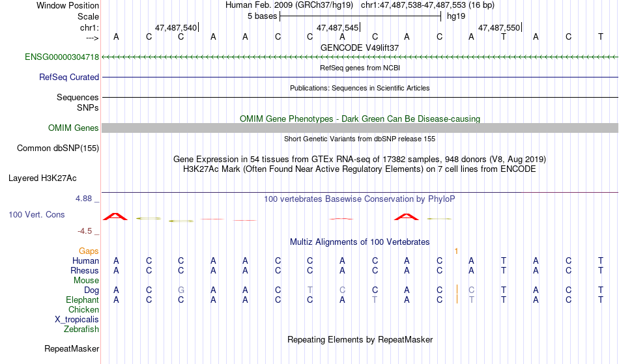619x364 pixels.
Task: Click OMIM Gene Phenotypes green title text
Action: click(x=360, y=119)
